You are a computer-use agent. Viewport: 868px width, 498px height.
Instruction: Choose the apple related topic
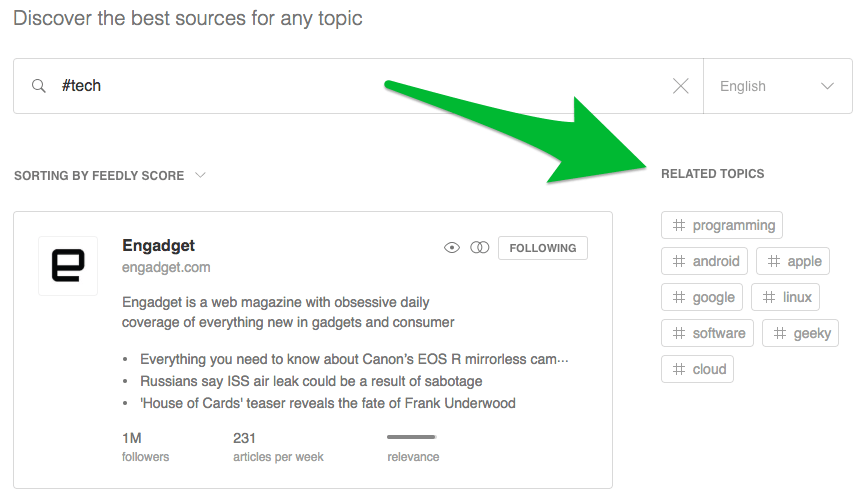793,261
